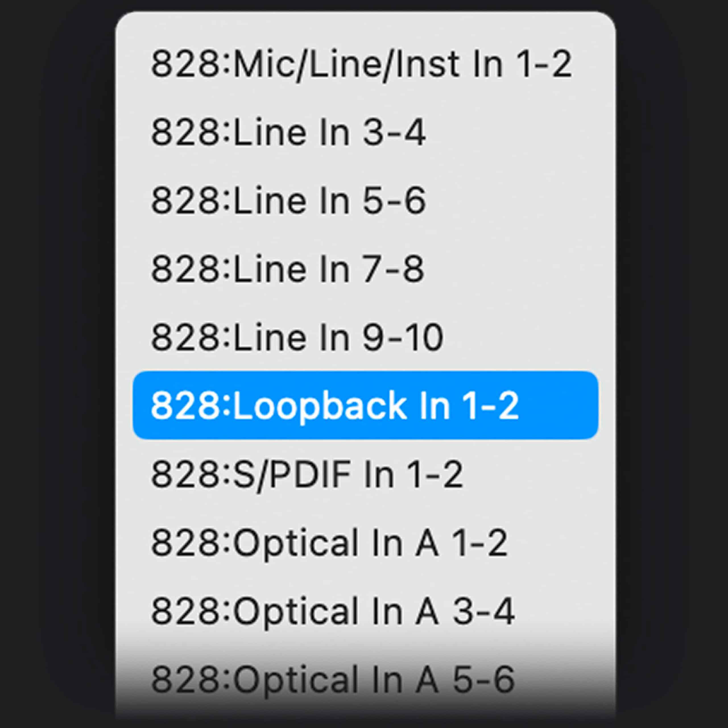Set input to Mic/Line/Inst In 1-2

point(361,64)
